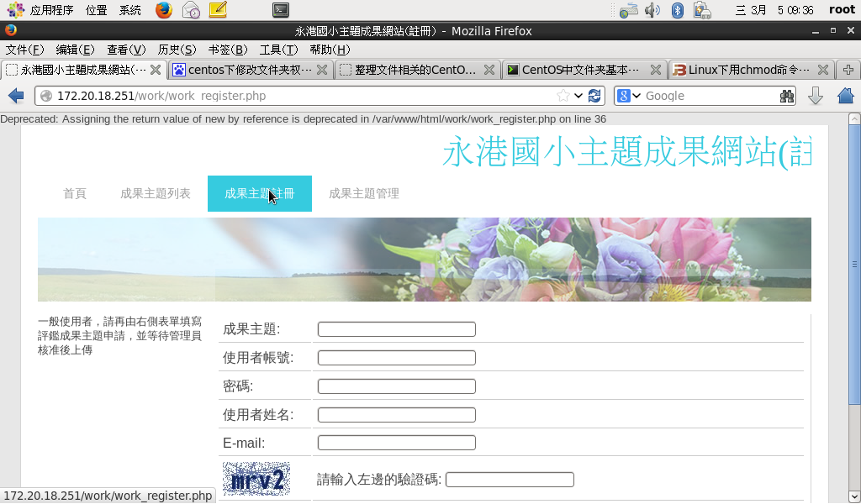Click the browser back arrow button
Screen dimensions: 861x504
15,96
